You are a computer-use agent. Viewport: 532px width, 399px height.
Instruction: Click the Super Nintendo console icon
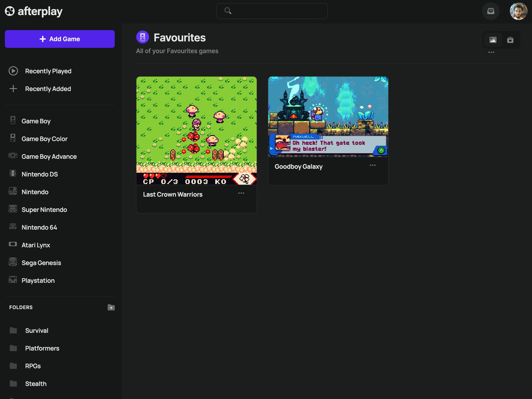coord(13,209)
